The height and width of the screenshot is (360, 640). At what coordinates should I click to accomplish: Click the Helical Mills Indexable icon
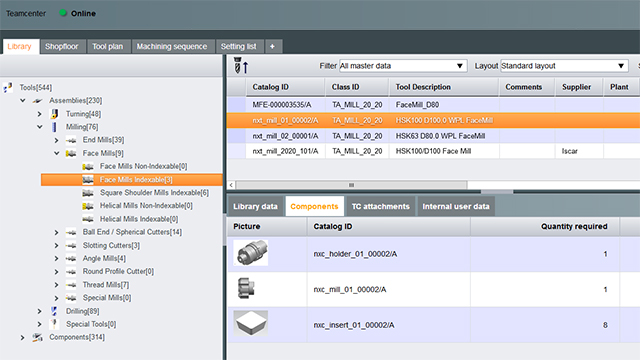[x=88, y=219]
